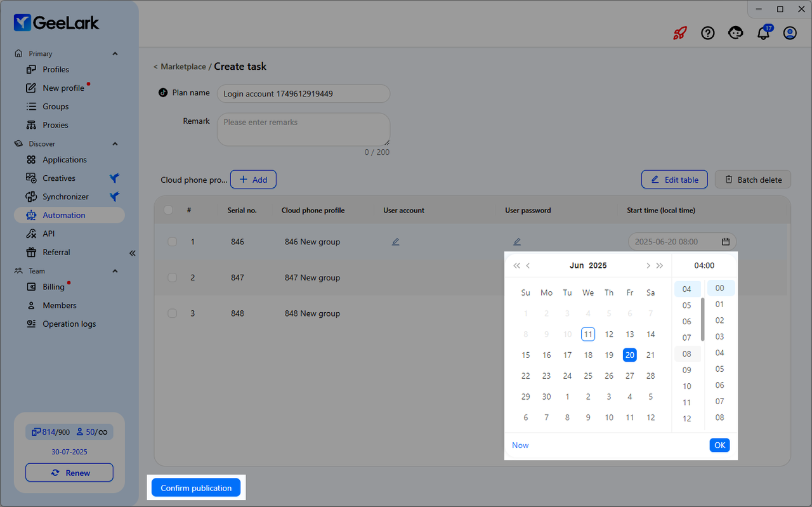Click the month Jun in calendar header
The width and height of the screenshot is (812, 507).
coord(577,266)
